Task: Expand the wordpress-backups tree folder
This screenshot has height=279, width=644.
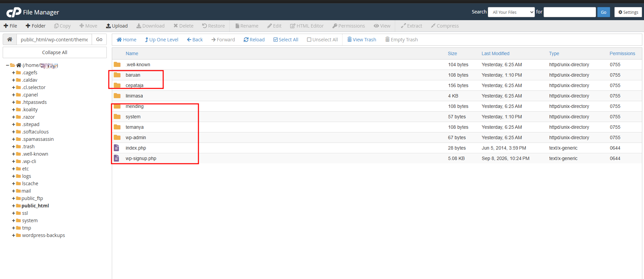Action: 14,235
